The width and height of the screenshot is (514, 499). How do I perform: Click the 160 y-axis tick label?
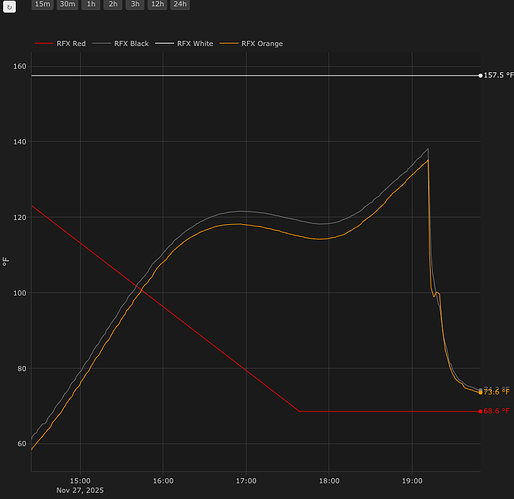20,66
